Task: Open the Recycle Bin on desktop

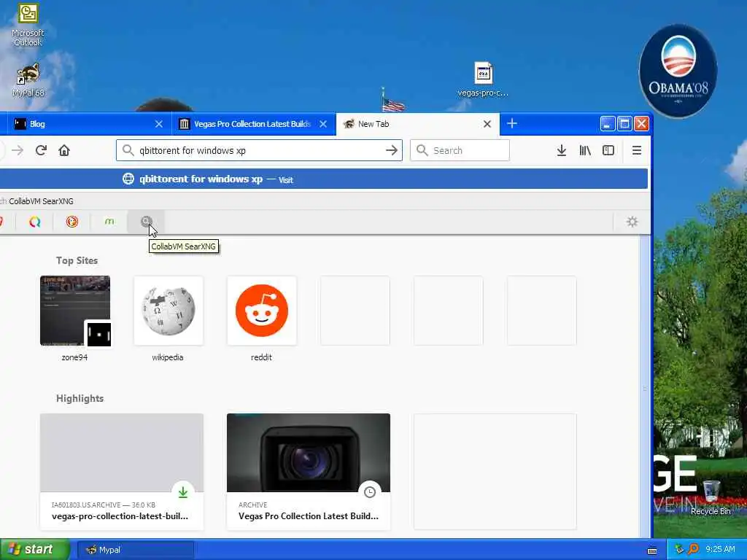Action: (711, 497)
